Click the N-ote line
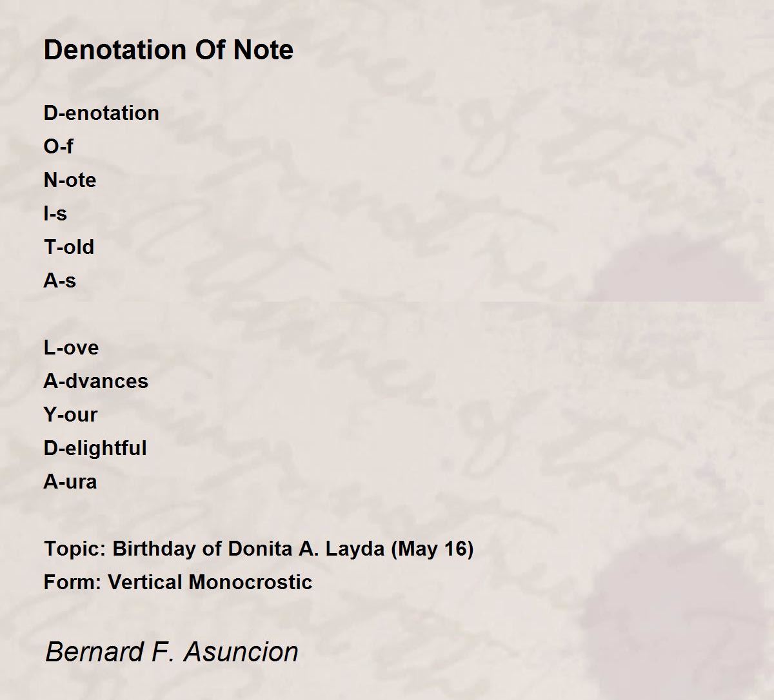This screenshot has height=700, width=774. pos(70,180)
